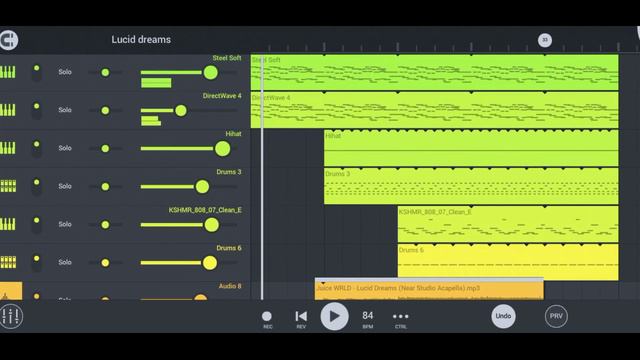
Task: Select the Steel Soft keyboard instrument icon
Action: [x=8, y=72]
